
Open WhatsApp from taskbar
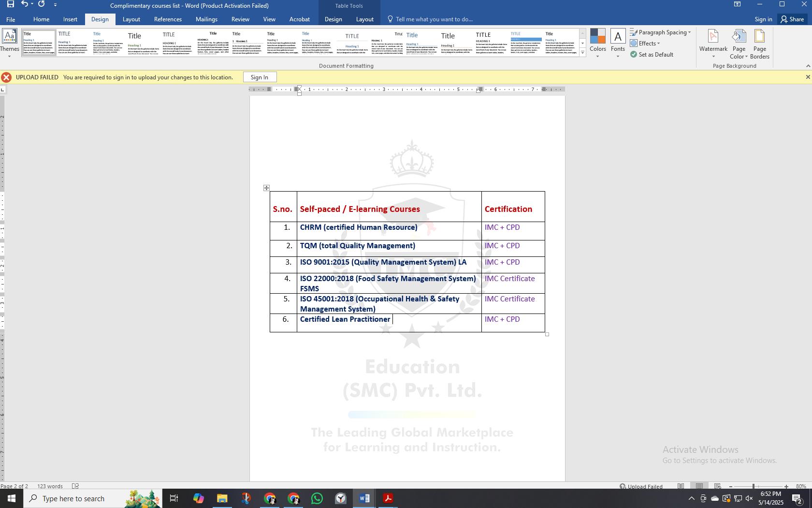317,498
